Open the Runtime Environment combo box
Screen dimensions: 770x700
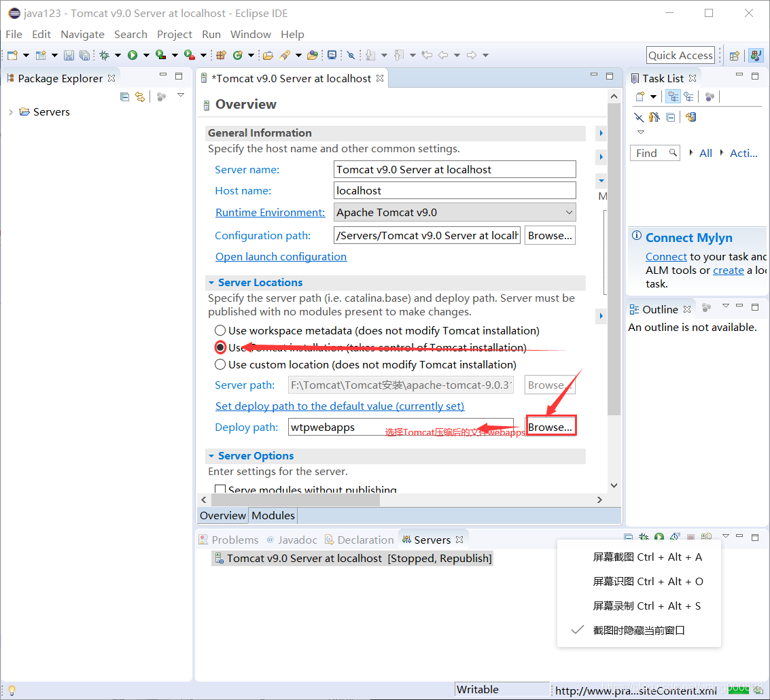tap(454, 212)
